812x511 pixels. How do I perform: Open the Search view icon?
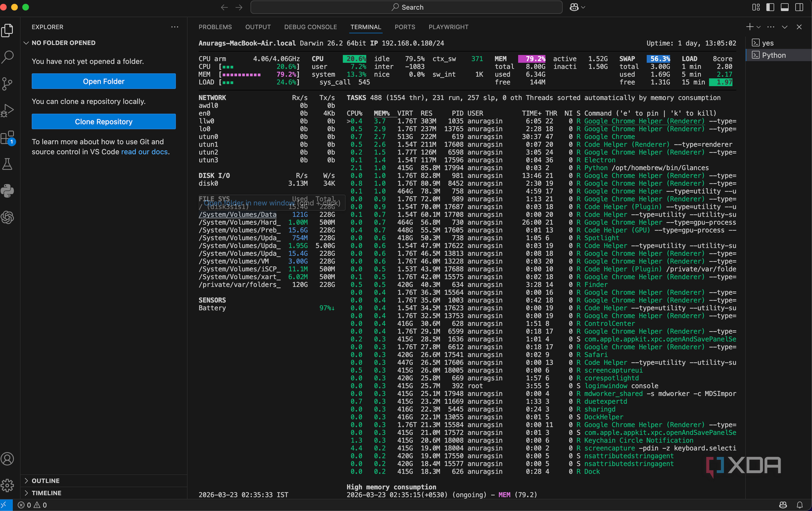(x=7, y=57)
